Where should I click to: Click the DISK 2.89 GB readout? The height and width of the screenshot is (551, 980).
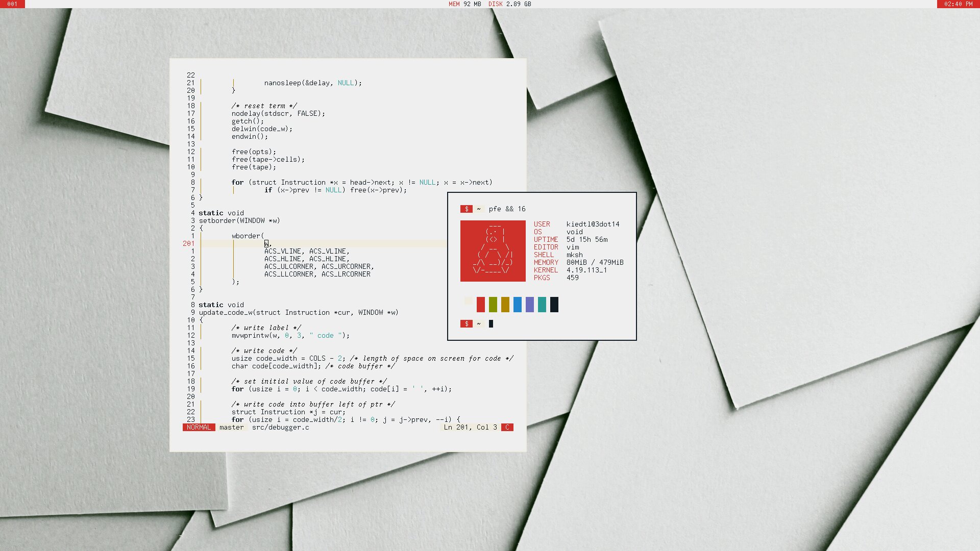pyautogui.click(x=509, y=4)
